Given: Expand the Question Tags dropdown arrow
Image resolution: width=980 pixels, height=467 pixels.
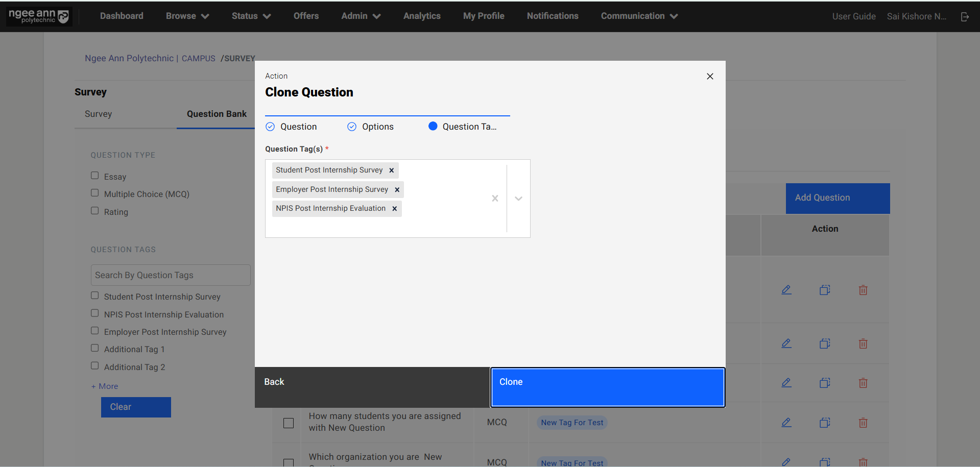Looking at the screenshot, I should (x=518, y=199).
